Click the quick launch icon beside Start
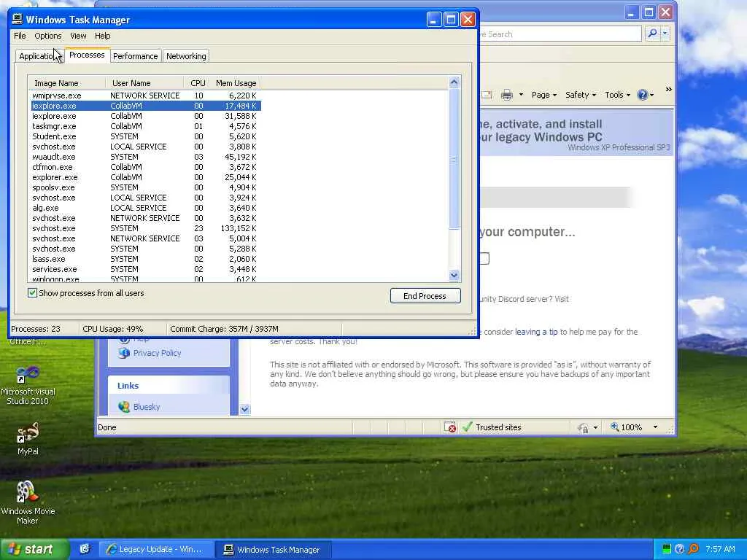Viewport: 747px width, 560px height. click(x=85, y=549)
